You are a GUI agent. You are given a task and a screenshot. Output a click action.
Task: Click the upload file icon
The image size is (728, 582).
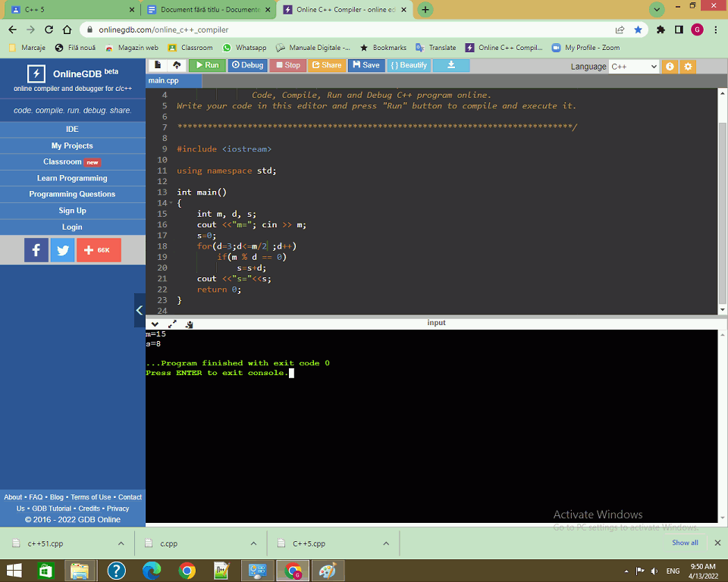click(177, 65)
